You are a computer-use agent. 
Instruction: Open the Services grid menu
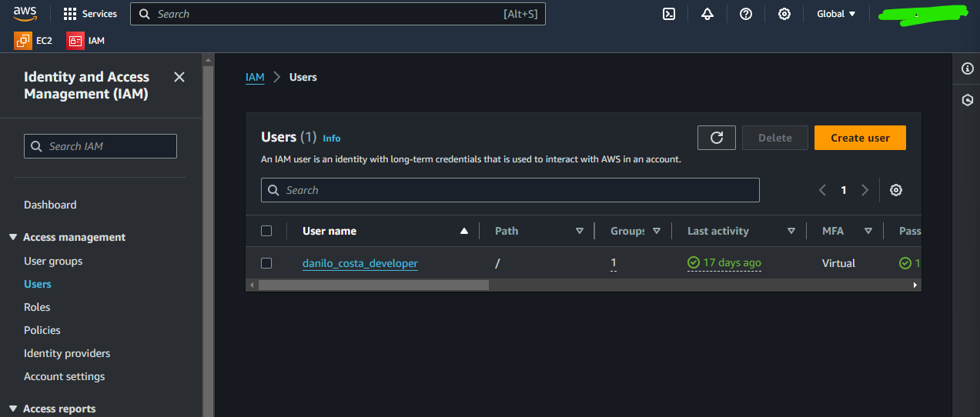click(90, 14)
